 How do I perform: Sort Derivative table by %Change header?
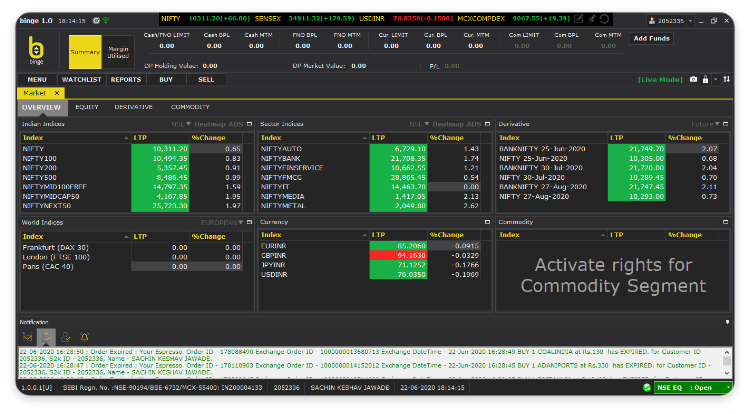tap(692, 138)
